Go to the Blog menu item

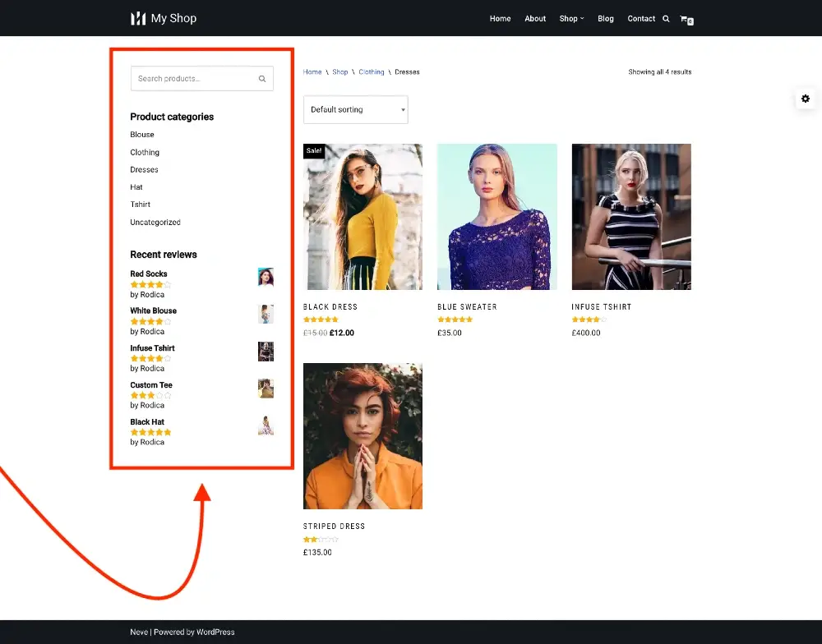point(606,18)
